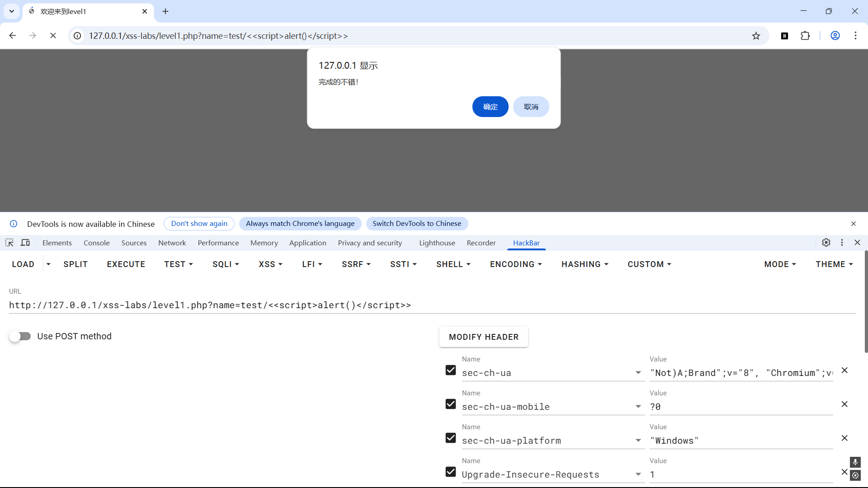Open Chrome three-dot menu
Image resolution: width=868 pixels, height=488 pixels.
[855, 36]
